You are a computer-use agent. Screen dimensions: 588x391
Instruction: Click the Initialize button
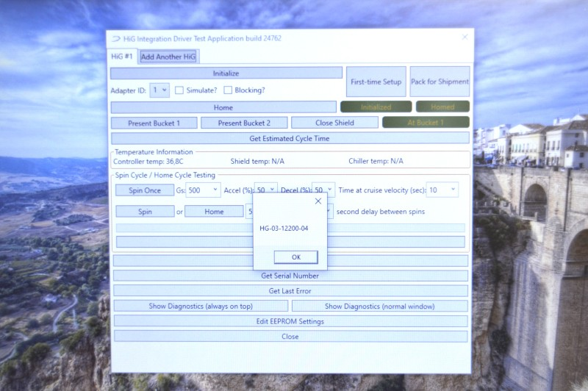226,73
